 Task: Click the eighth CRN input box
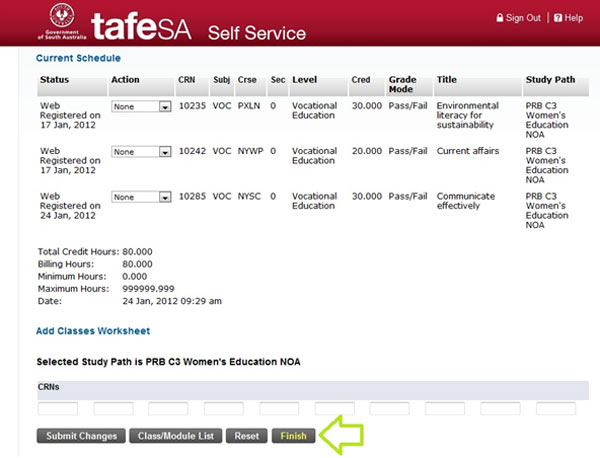[445, 409]
